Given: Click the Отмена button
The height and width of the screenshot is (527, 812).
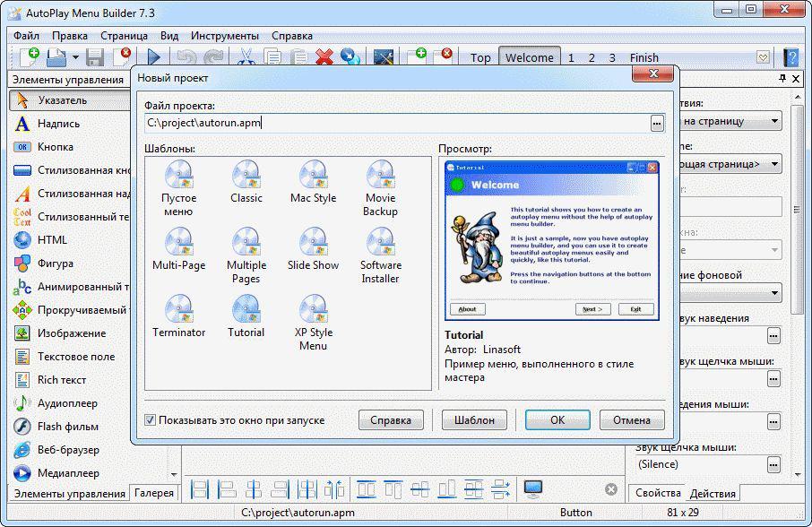Looking at the screenshot, I should [x=632, y=419].
